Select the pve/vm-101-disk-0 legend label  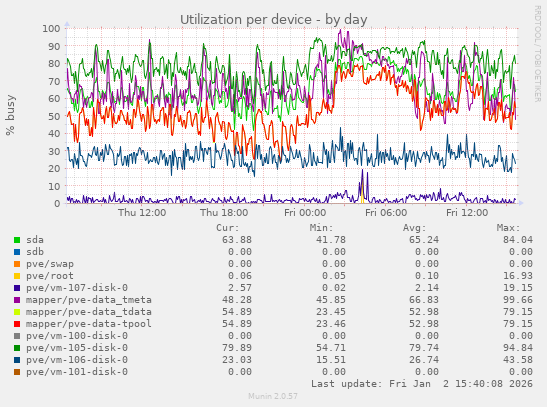pyautogui.click(x=77, y=372)
